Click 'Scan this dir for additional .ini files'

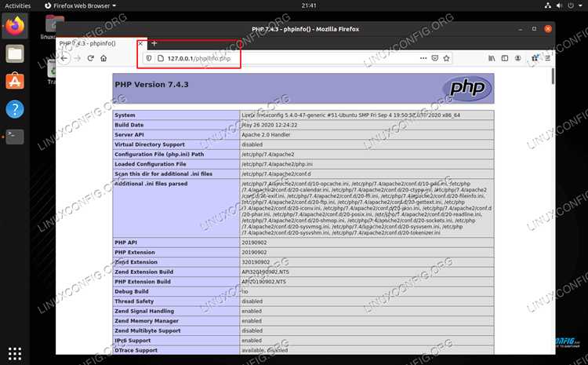(164, 173)
